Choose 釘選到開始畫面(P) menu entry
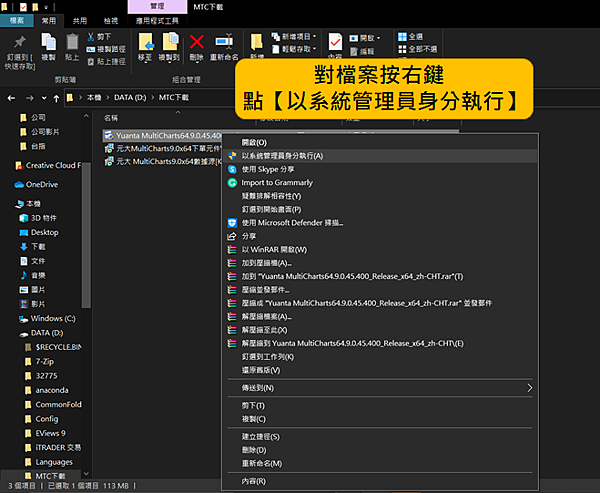Image resolution: width=600 pixels, height=493 pixels. click(380, 209)
